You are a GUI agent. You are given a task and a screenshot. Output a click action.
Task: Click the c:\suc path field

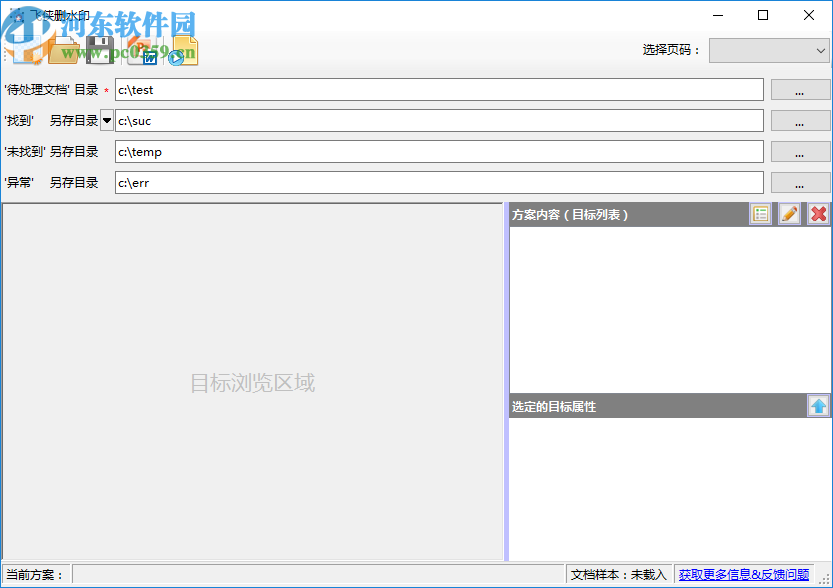click(439, 121)
